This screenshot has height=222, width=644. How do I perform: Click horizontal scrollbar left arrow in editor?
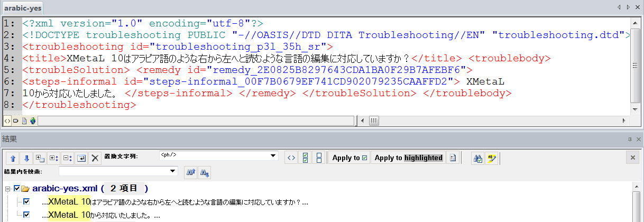click(363, 121)
